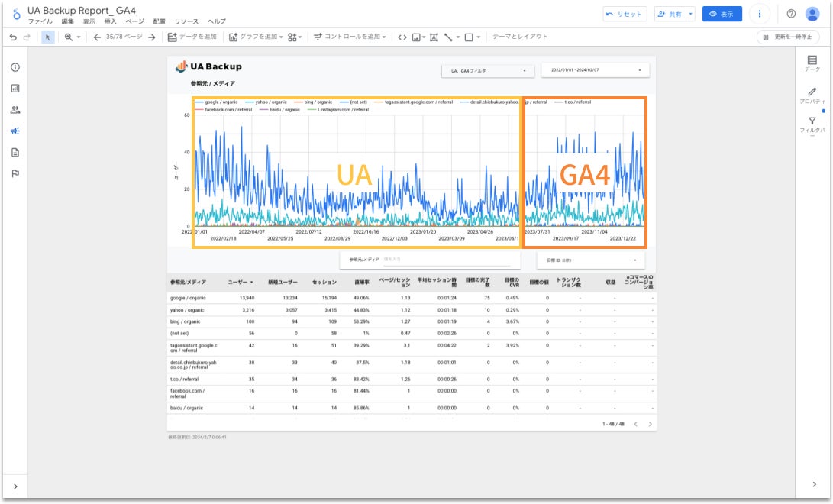Image resolution: width=833 pixels, height=504 pixels.
Task: Go to the next report page arrow
Action: click(152, 37)
